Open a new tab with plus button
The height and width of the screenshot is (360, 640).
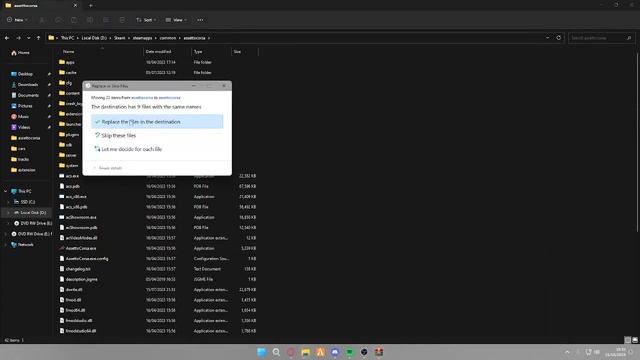(91, 6)
